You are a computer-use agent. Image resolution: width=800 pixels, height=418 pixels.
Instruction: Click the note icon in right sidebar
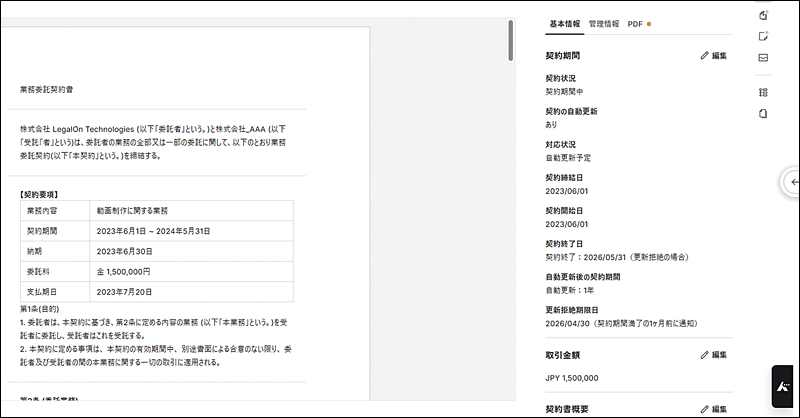click(763, 36)
